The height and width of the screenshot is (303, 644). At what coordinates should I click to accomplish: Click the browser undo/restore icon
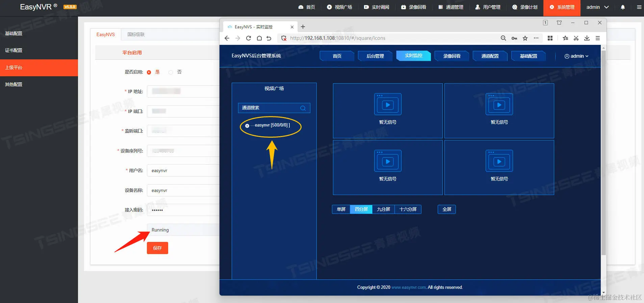pyautogui.click(x=269, y=38)
